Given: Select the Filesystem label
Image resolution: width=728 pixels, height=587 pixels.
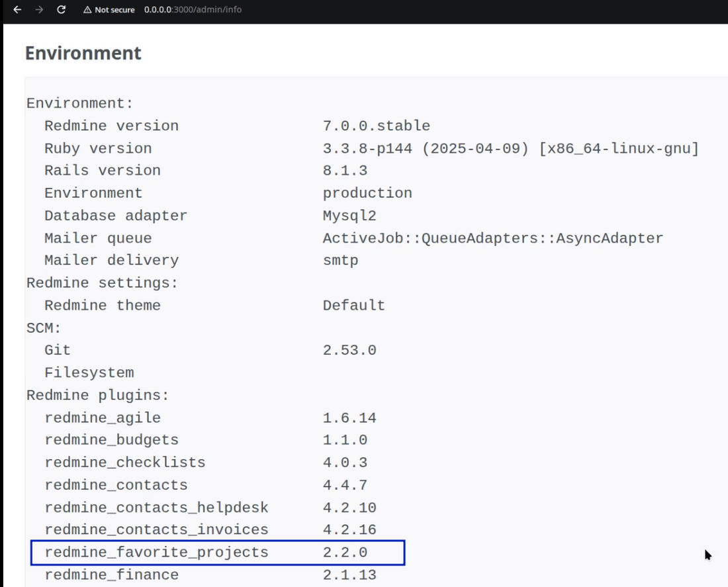Looking at the screenshot, I should (x=89, y=373).
